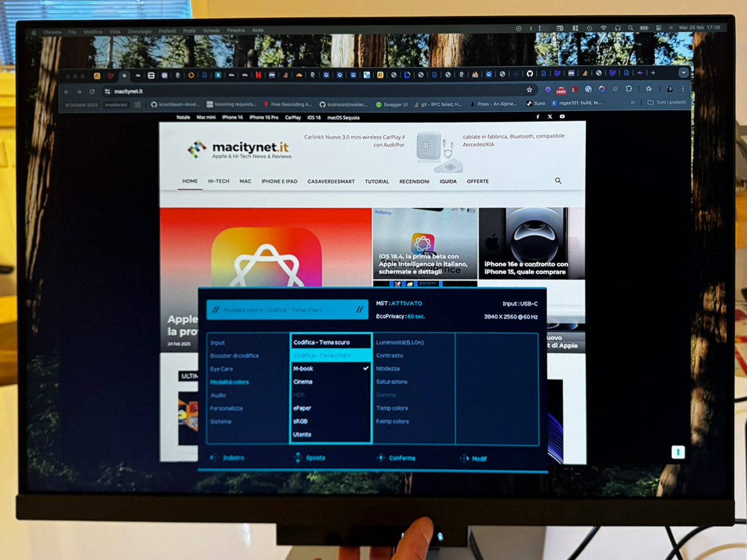
Task: Open the macOS Sequoia topic link
Action: coord(343,118)
